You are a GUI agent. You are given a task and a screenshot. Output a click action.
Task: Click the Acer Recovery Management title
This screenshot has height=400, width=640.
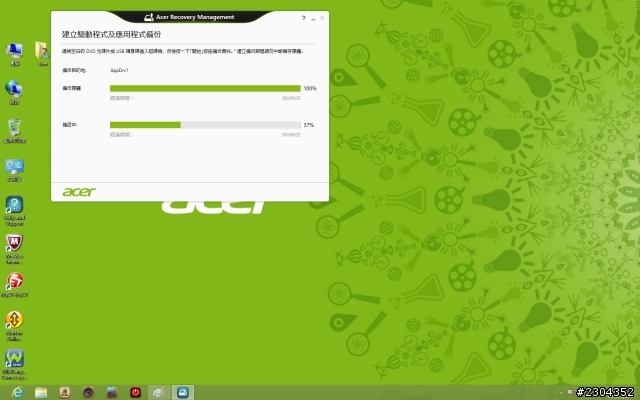coord(195,17)
